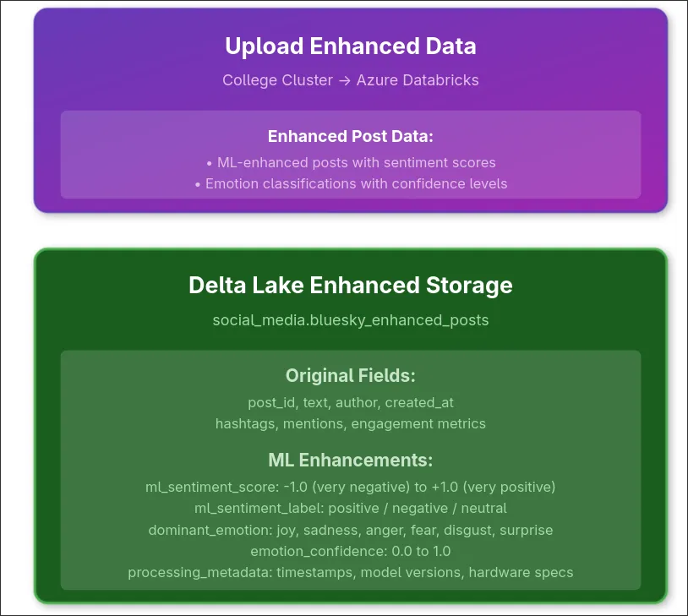Click the ML-enhanced posts bullet line
688x616 pixels.
coord(350,162)
